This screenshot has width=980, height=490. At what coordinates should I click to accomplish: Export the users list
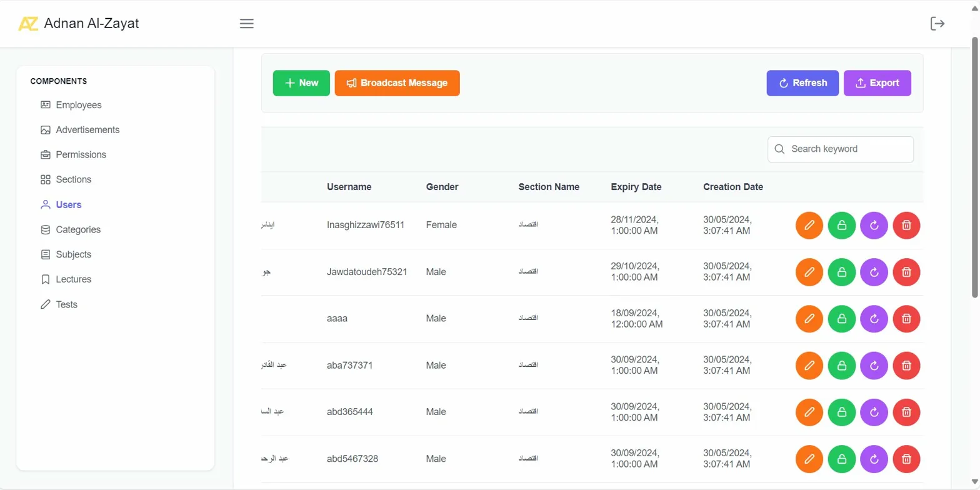click(877, 83)
